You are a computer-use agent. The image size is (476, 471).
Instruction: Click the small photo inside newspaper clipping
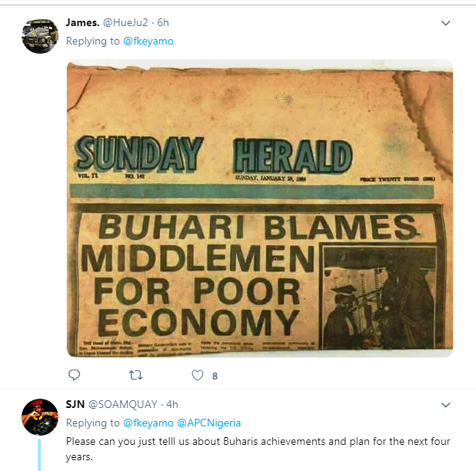[x=377, y=296]
